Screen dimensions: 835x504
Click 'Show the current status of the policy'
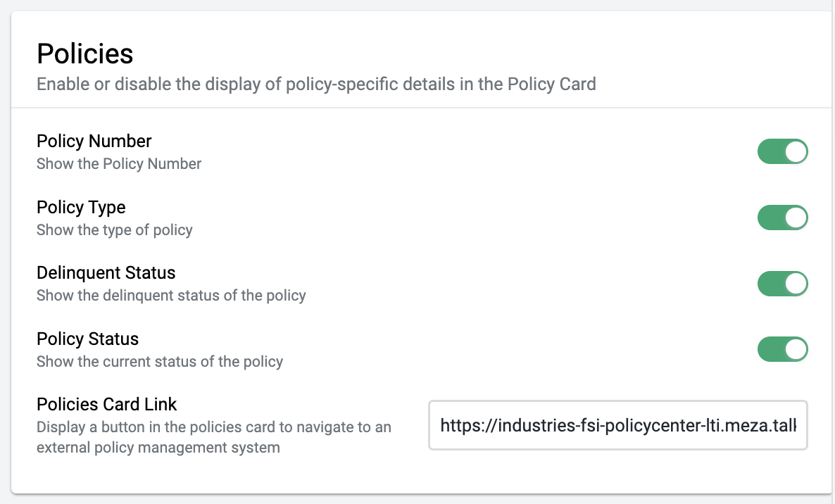point(160,361)
